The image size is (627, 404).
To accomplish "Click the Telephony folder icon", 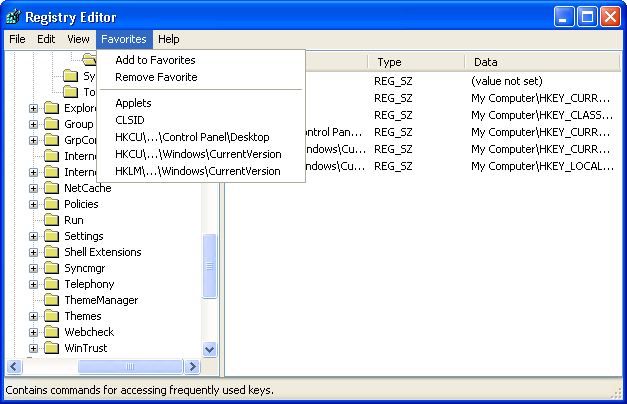I will pyautogui.click(x=51, y=284).
